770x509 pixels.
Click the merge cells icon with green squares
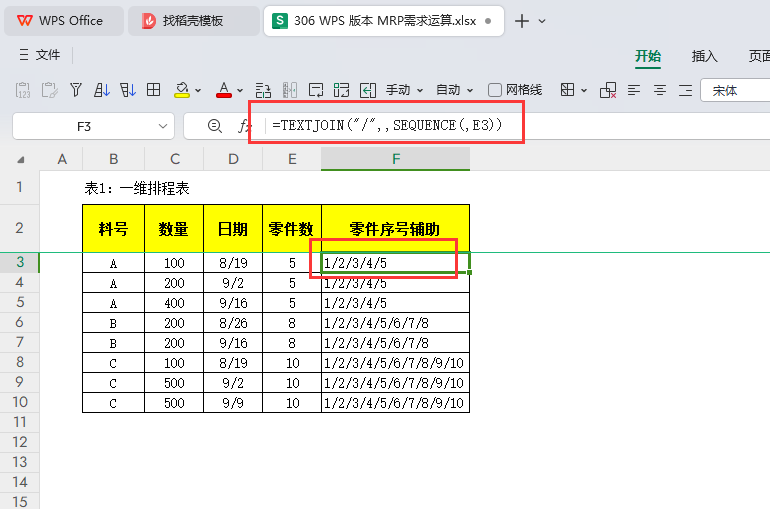[x=341, y=90]
